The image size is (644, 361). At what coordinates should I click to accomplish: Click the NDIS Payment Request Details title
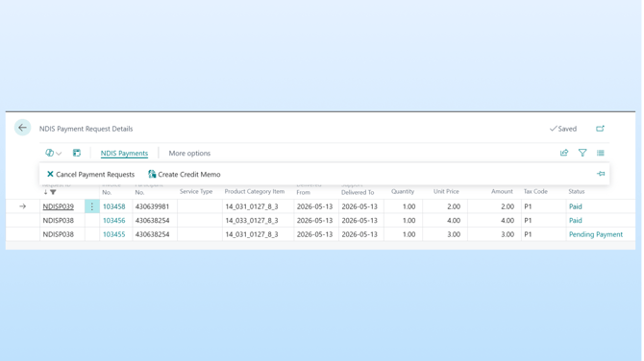86,129
